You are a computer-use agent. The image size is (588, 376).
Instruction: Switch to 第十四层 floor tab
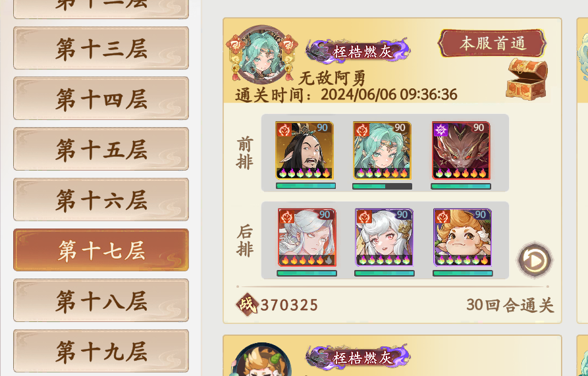101,99
